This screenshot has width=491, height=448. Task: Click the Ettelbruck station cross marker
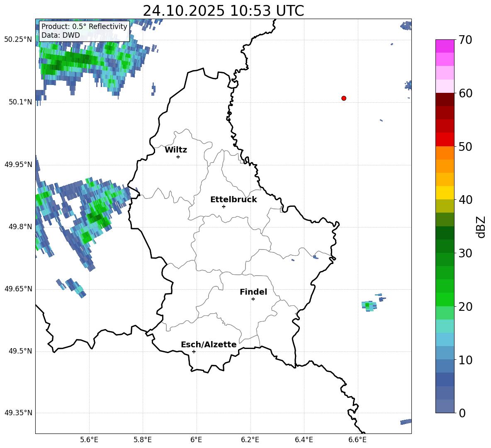point(224,206)
